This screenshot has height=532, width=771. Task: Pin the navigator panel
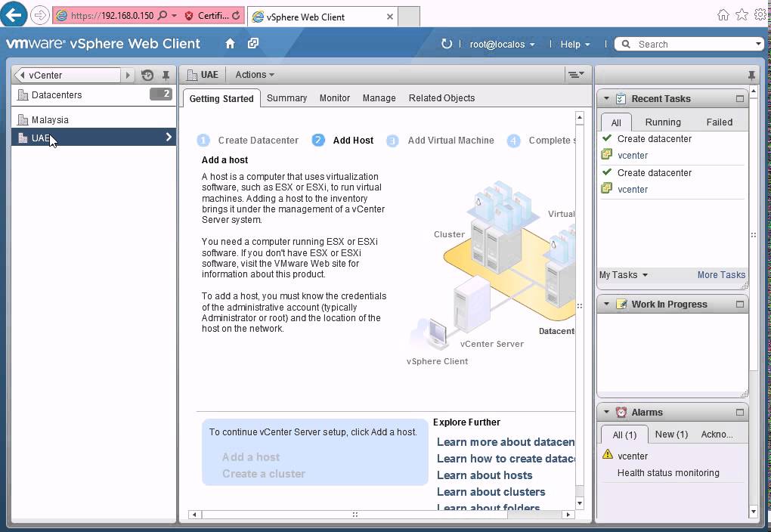click(x=166, y=76)
